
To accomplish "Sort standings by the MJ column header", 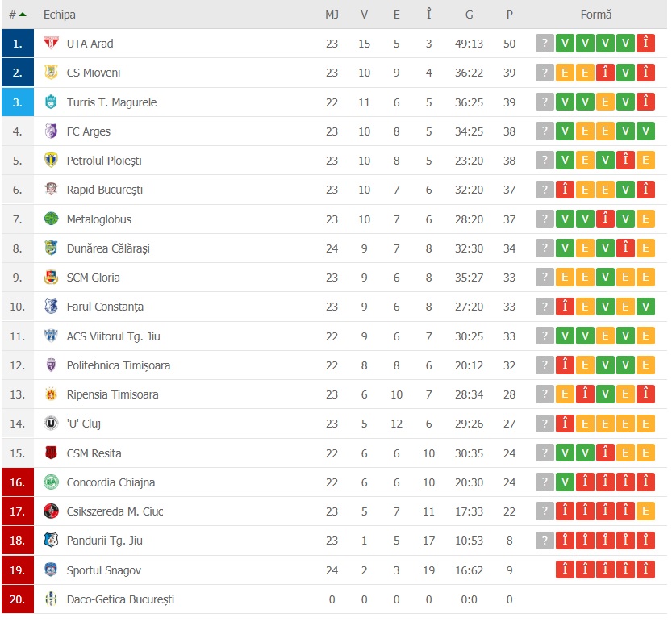I will coord(332,14).
